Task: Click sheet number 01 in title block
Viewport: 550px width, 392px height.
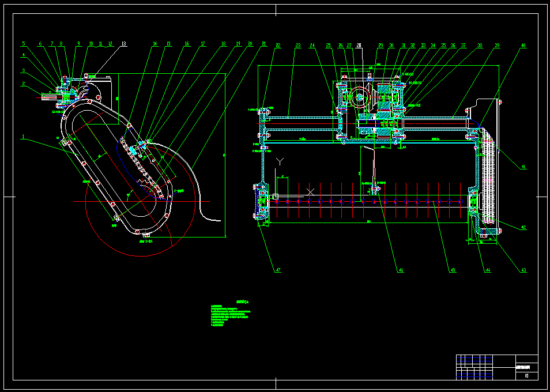Action: click(x=526, y=376)
